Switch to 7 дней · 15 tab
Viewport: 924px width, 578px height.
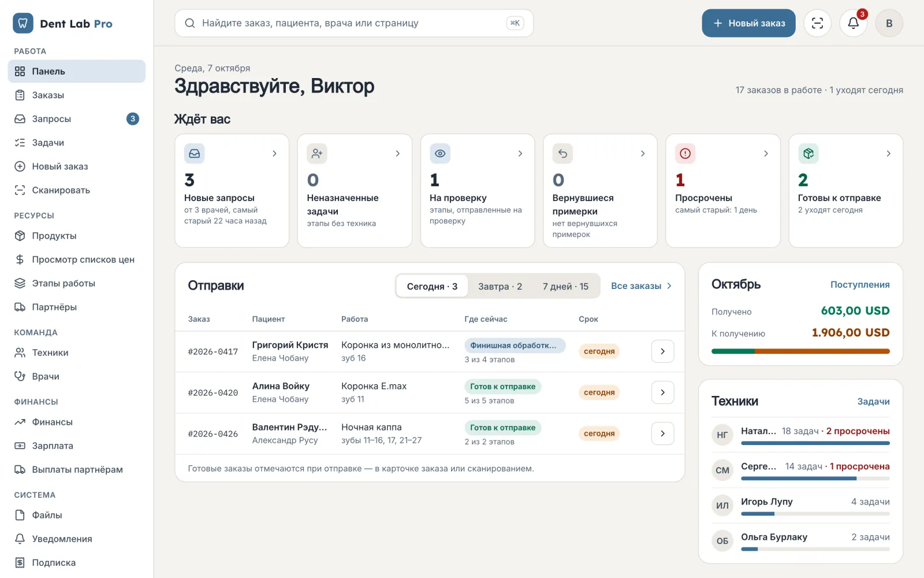pos(565,286)
